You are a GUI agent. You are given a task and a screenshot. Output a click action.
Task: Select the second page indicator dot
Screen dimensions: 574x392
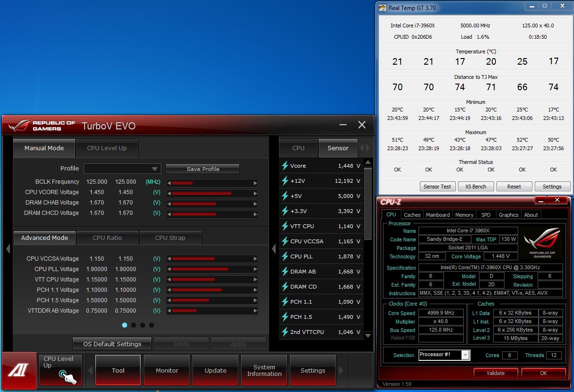pyautogui.click(x=133, y=325)
